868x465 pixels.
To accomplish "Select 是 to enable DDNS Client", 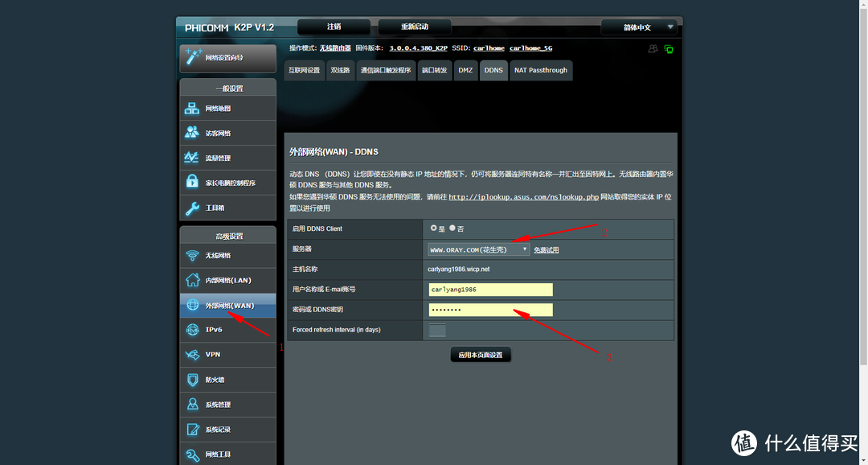I will click(x=433, y=228).
